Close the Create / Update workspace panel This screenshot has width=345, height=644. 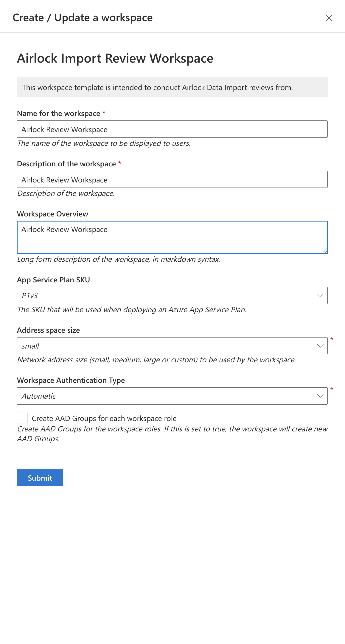(329, 18)
